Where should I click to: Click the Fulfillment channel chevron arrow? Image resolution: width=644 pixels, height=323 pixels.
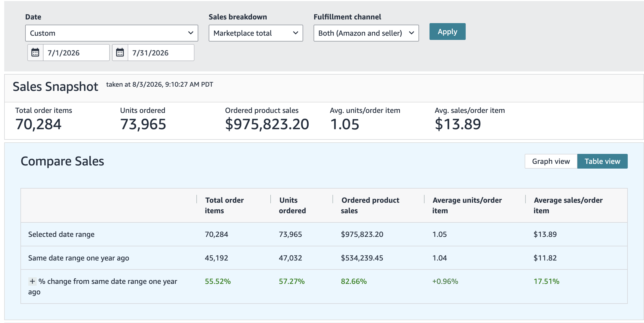pos(411,33)
